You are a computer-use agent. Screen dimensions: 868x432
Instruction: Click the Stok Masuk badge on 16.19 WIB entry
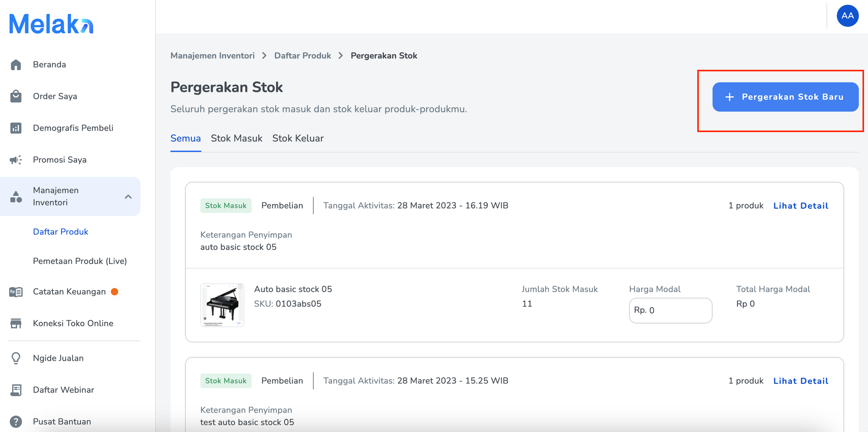[226, 206]
